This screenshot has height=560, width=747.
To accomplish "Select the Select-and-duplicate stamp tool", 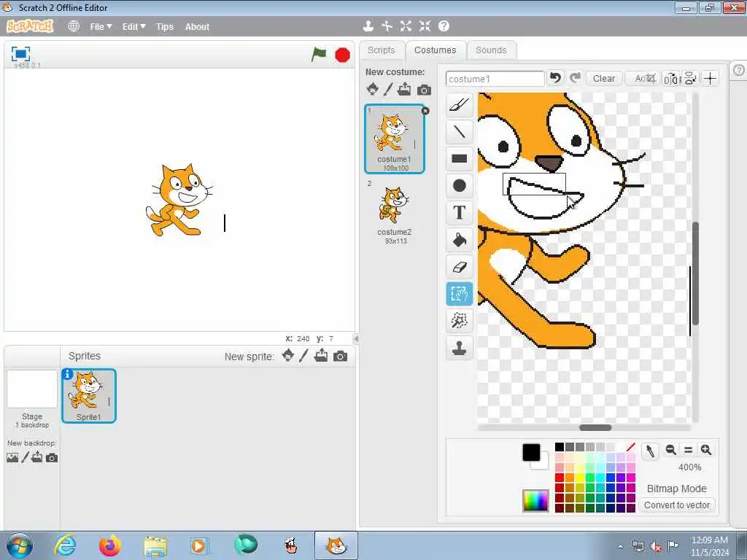I will pos(460,348).
